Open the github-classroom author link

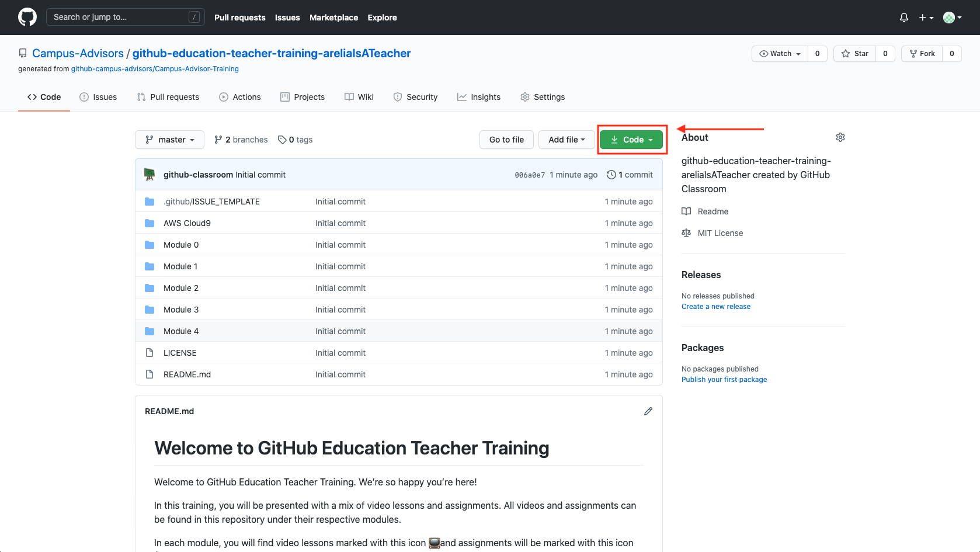coord(198,175)
